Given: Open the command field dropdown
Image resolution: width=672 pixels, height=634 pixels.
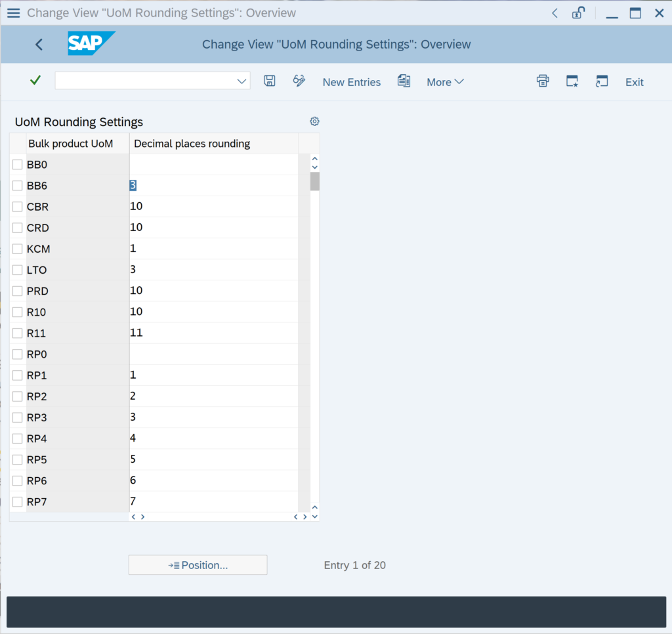Looking at the screenshot, I should click(241, 81).
